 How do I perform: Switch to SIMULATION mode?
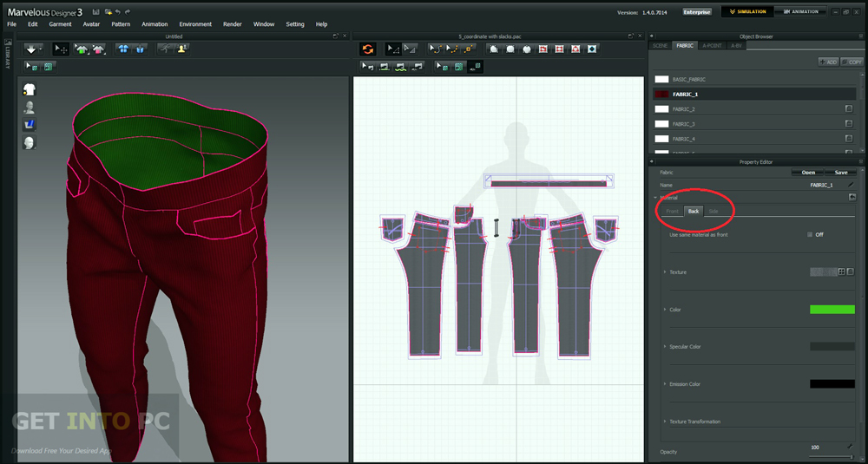[746, 12]
